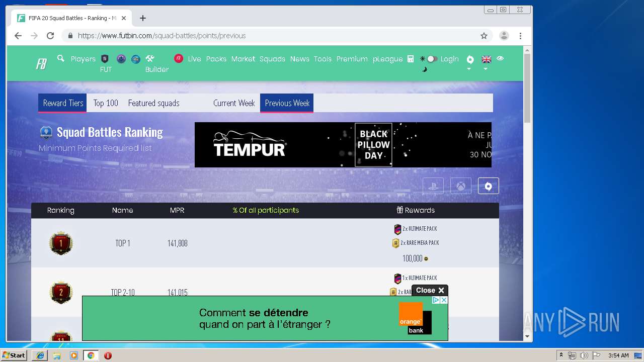
Task: Open the Chrome profile avatar
Action: 504,36
